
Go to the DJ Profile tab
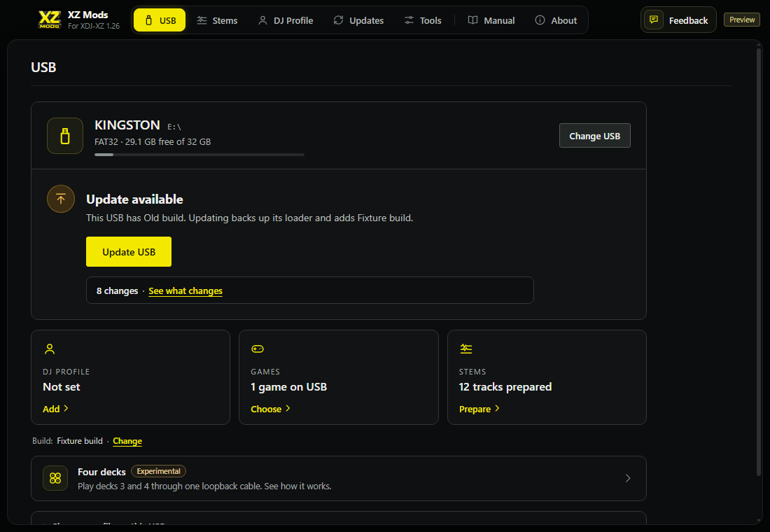pyautogui.click(x=286, y=20)
